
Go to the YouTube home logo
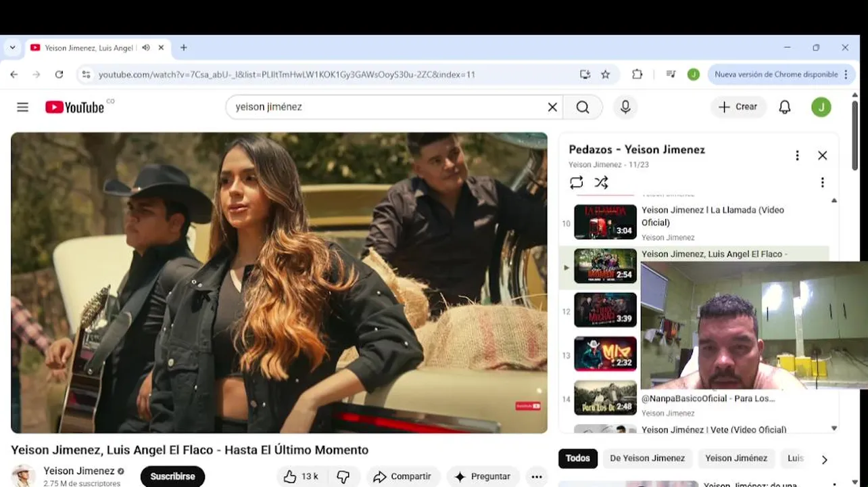click(x=75, y=107)
